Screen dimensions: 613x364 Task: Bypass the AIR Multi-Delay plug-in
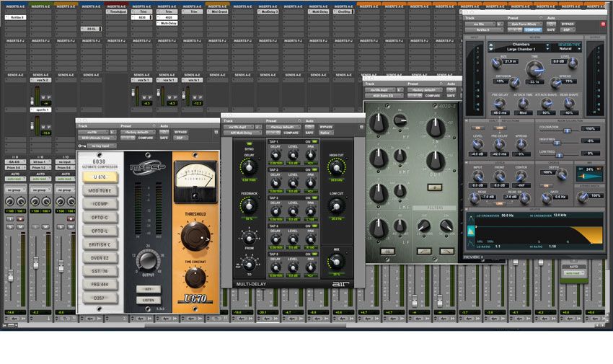tap(326, 127)
